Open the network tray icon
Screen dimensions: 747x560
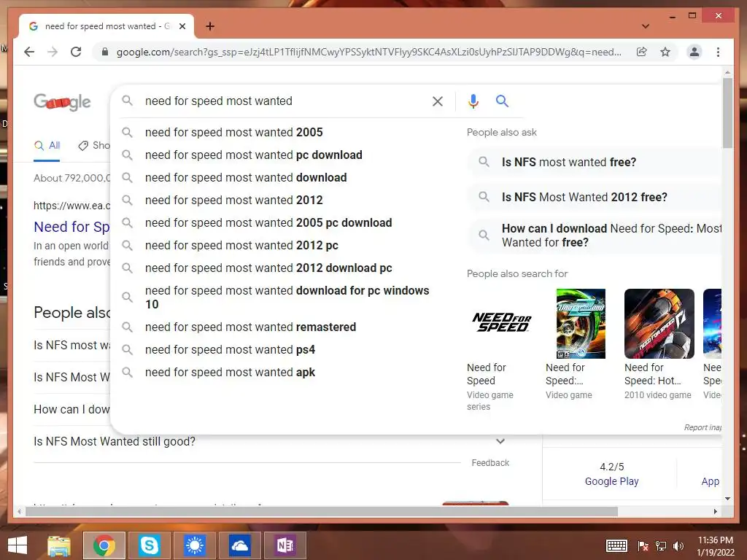[661, 546]
